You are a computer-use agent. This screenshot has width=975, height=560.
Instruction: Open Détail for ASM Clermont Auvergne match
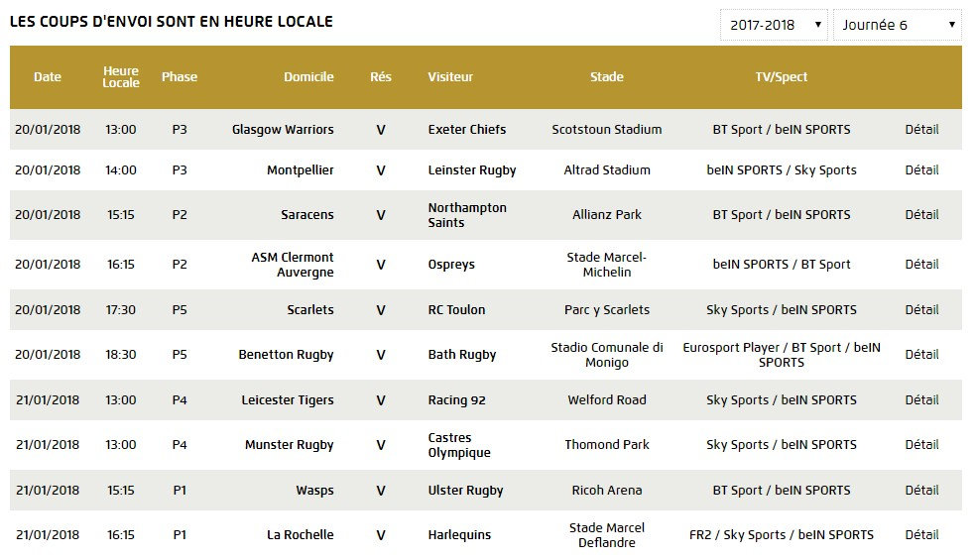921,264
